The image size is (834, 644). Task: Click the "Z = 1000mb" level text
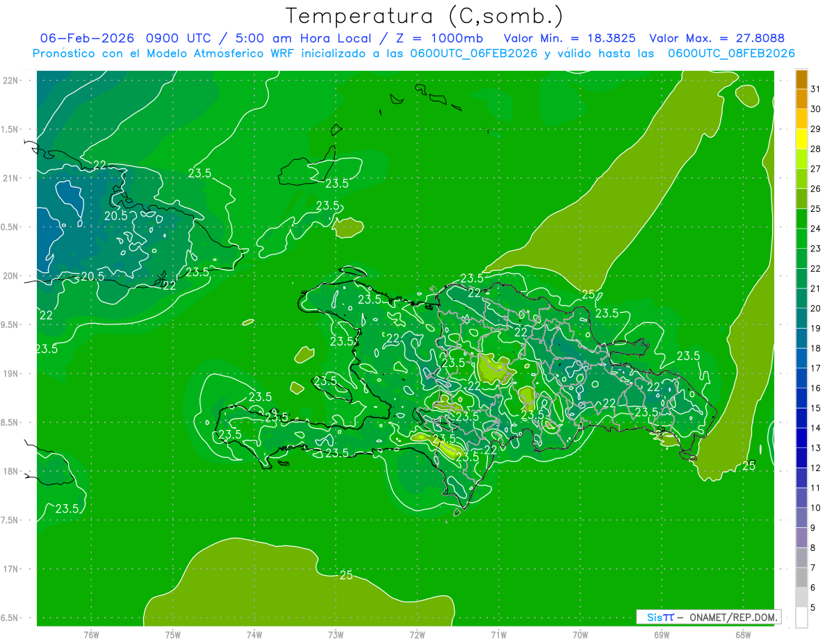(438, 38)
